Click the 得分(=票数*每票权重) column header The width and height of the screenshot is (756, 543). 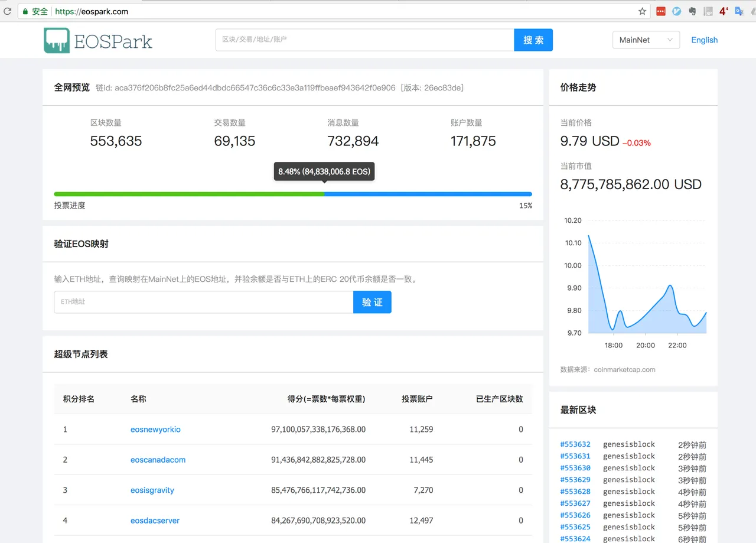(x=327, y=399)
